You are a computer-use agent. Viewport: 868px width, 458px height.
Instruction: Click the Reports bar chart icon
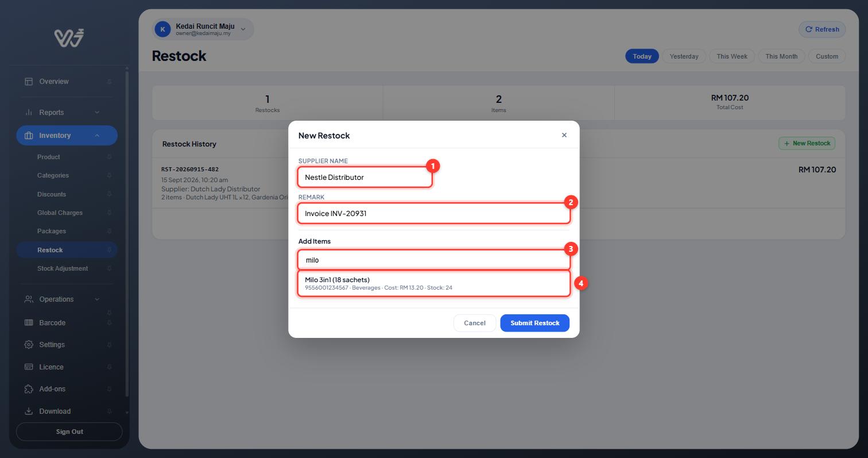29,113
